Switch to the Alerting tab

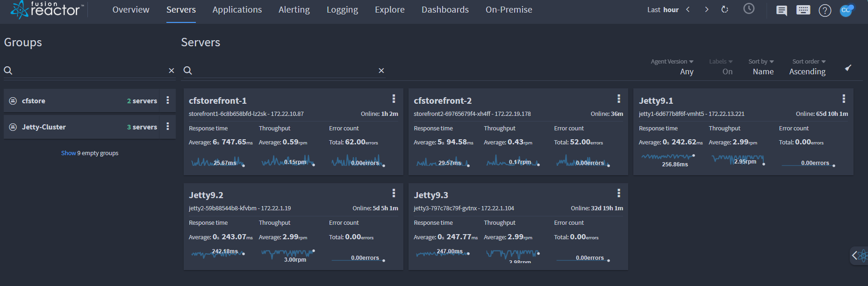[x=294, y=10]
